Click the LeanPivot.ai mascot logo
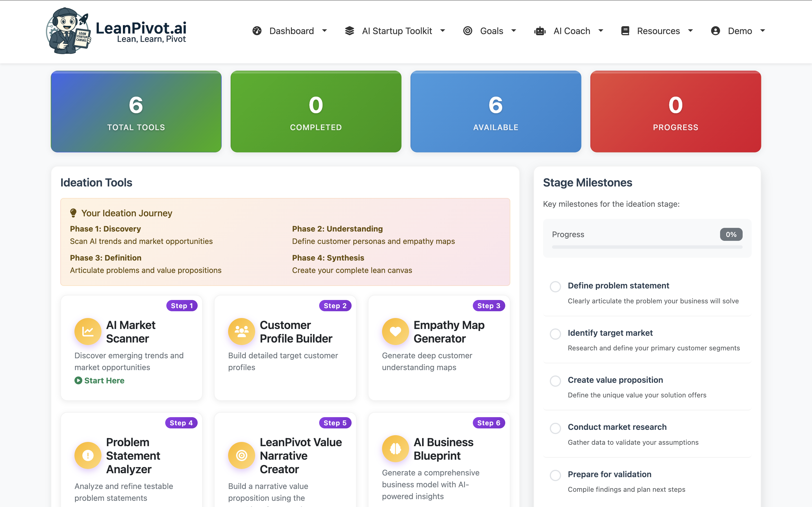Viewport: 812px width, 507px height. [x=69, y=31]
